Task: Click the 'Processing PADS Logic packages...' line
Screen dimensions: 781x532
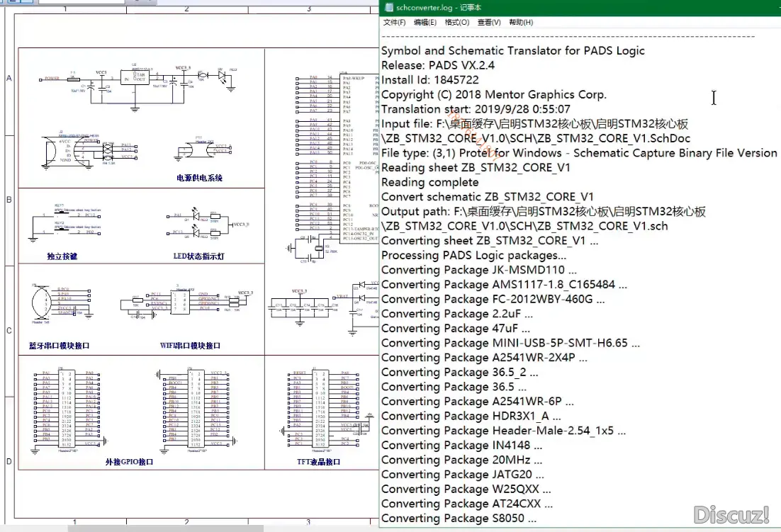Action: pyautogui.click(x=473, y=255)
